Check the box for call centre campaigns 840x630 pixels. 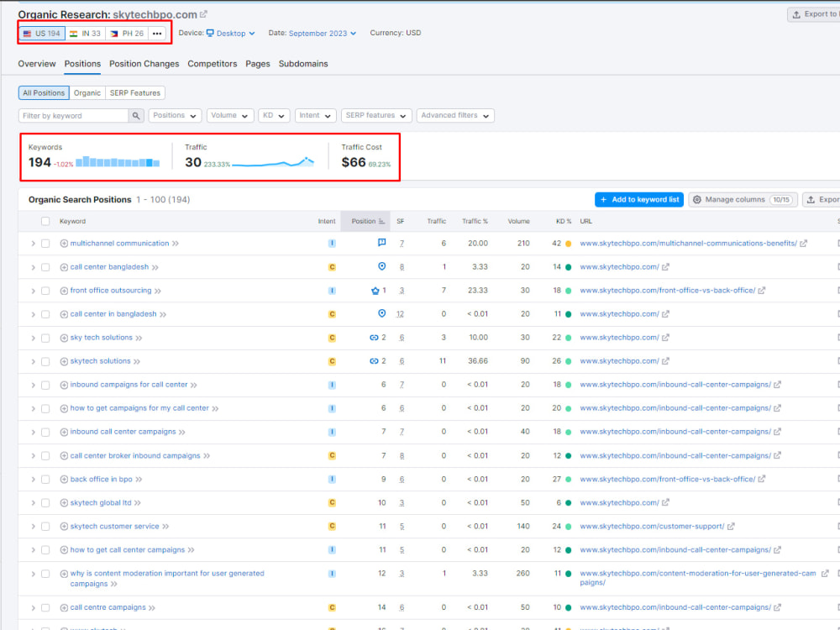[45, 607]
